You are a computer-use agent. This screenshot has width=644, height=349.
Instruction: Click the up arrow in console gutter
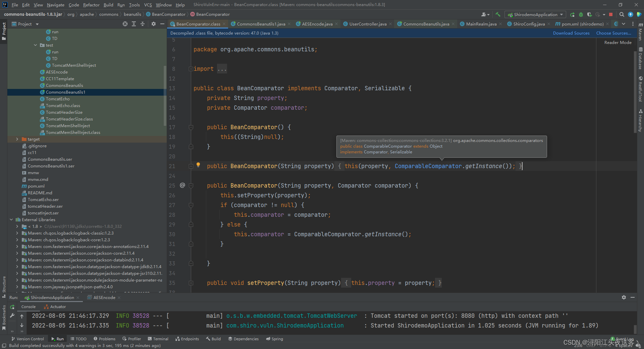(22, 316)
